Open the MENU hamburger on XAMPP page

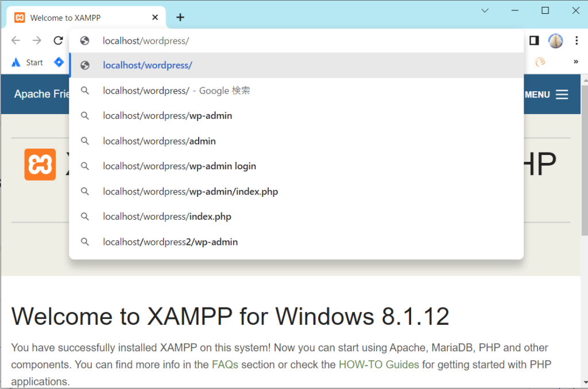(x=546, y=95)
